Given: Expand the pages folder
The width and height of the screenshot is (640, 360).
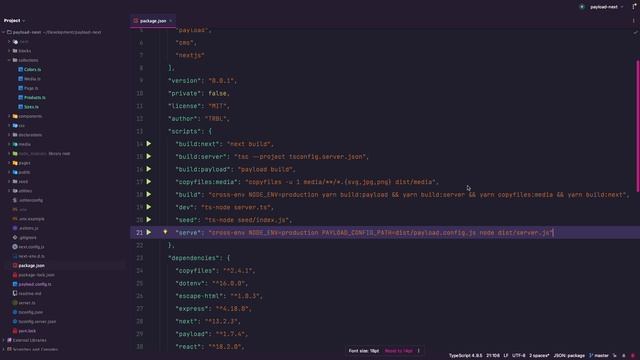Looking at the screenshot, I should click(x=9, y=163).
